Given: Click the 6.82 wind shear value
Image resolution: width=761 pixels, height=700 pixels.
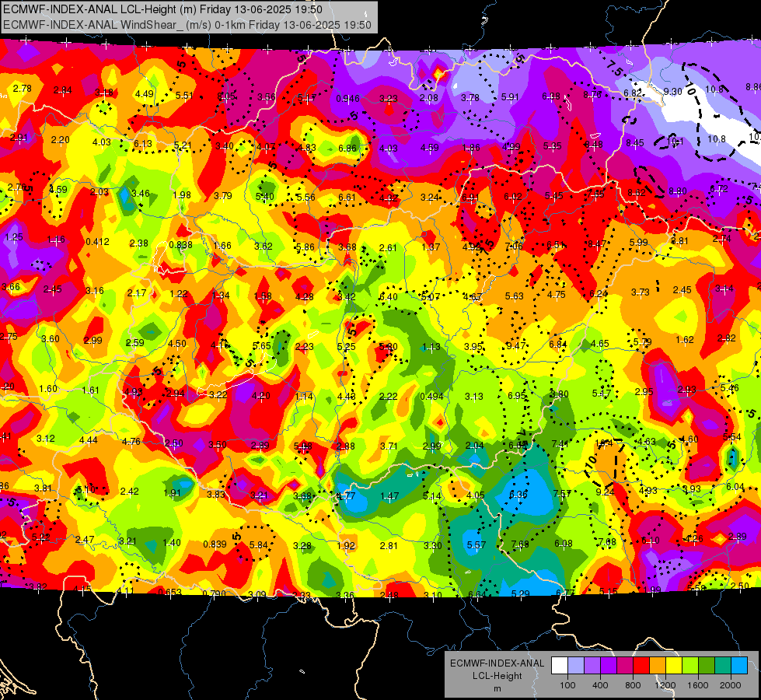Looking at the screenshot, I should [x=633, y=93].
